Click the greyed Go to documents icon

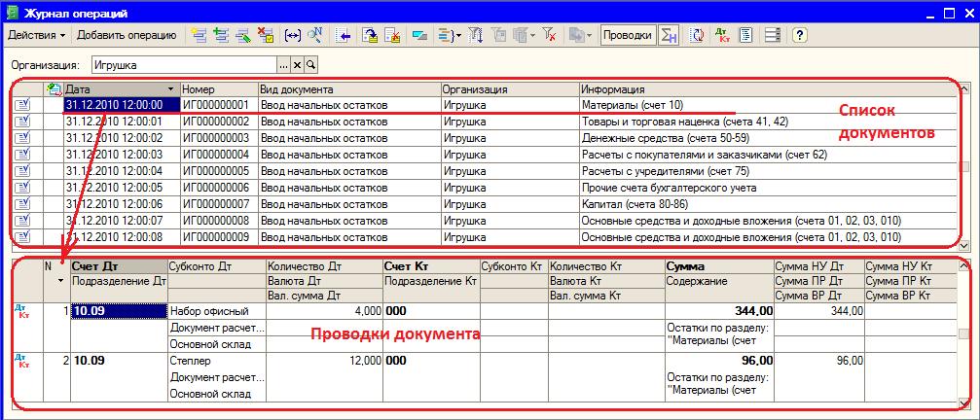(577, 36)
